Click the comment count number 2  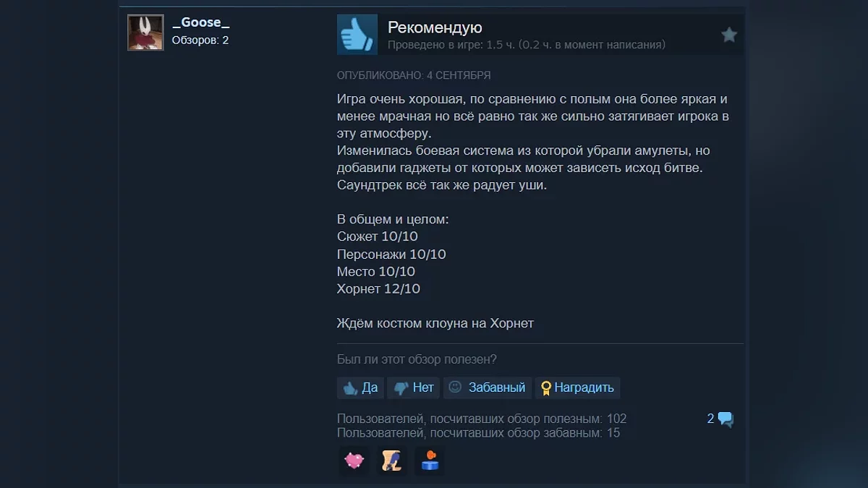tap(710, 419)
